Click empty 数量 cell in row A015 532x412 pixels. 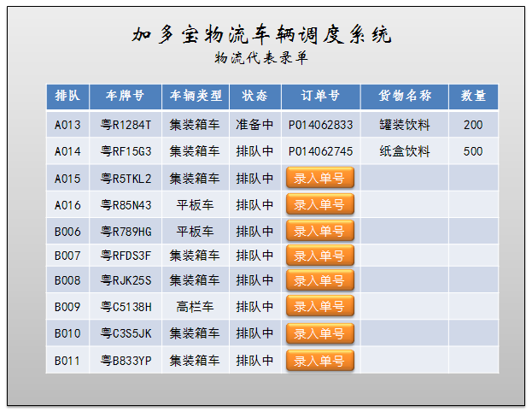click(473, 179)
